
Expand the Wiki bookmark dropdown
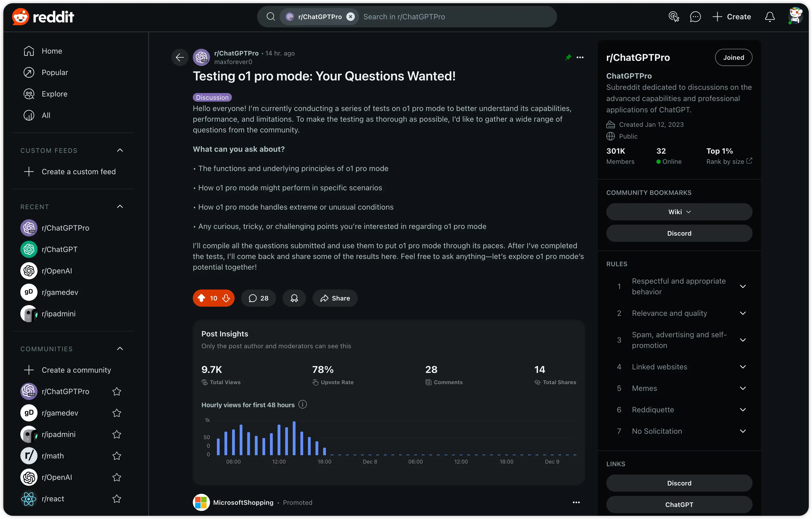tap(679, 212)
